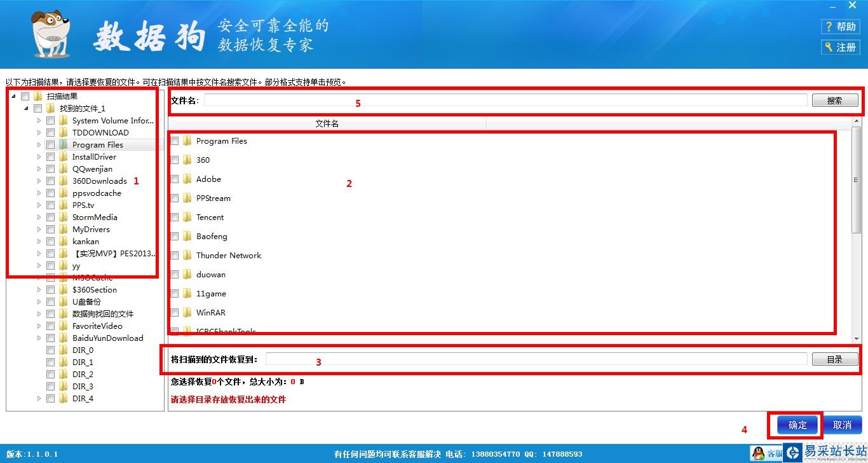Minimize the 数据狗 window
The height and width of the screenshot is (463, 868).
[831, 5]
